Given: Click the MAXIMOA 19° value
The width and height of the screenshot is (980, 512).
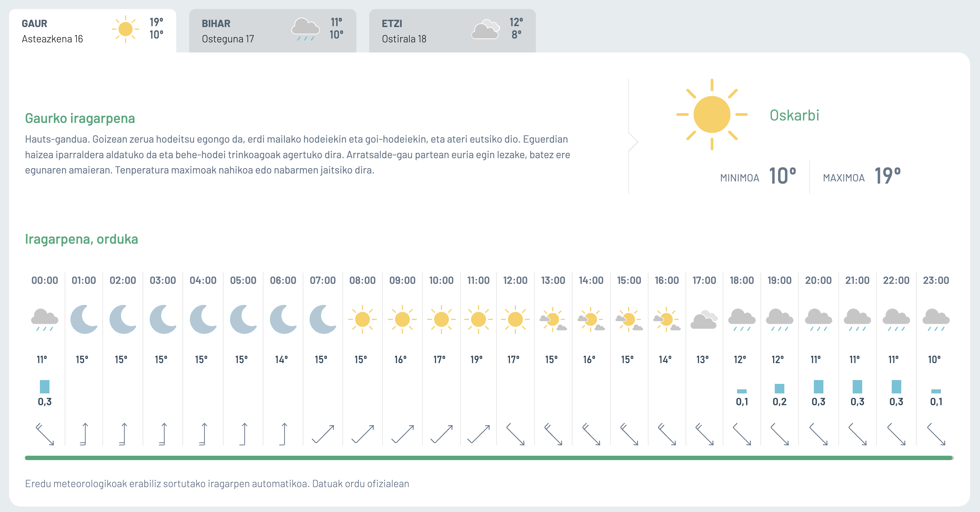Looking at the screenshot, I should pos(888,176).
